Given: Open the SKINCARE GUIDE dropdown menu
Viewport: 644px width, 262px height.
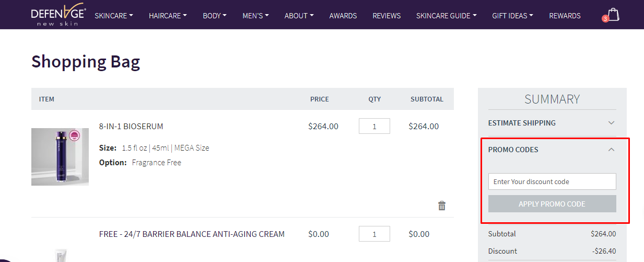Looking at the screenshot, I should (446, 16).
